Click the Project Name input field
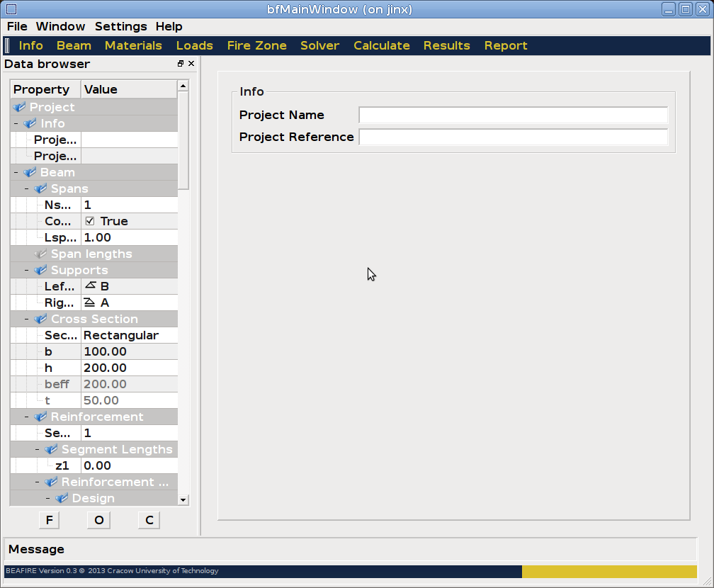The width and height of the screenshot is (714, 588). pos(513,115)
